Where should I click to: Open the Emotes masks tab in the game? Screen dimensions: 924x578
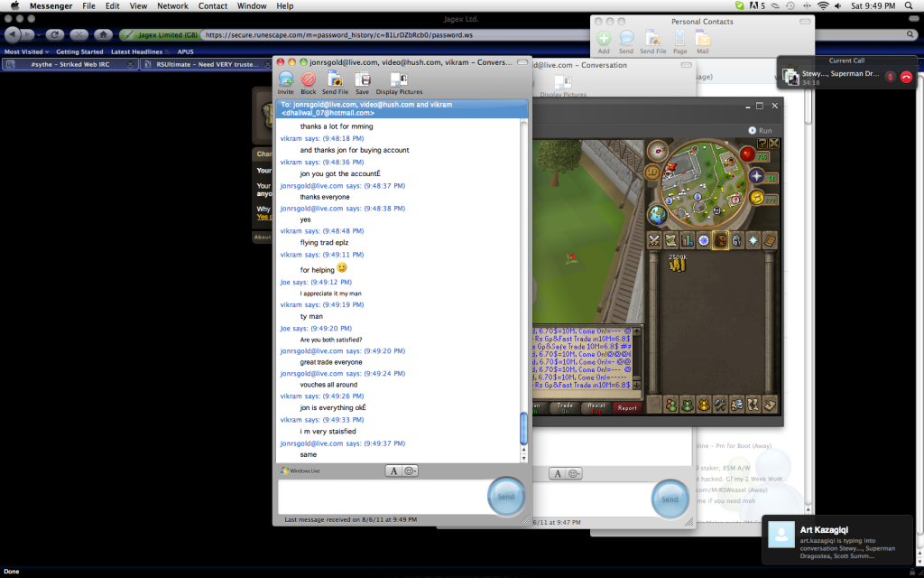736,405
